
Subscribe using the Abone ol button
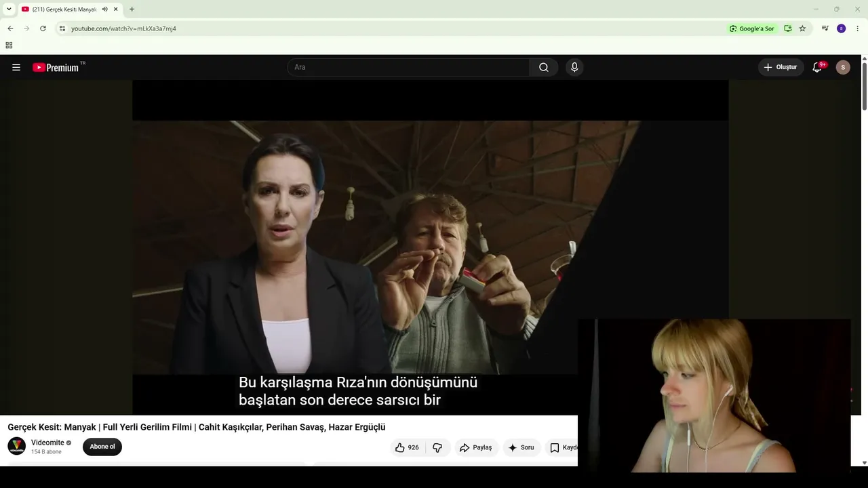click(102, 447)
